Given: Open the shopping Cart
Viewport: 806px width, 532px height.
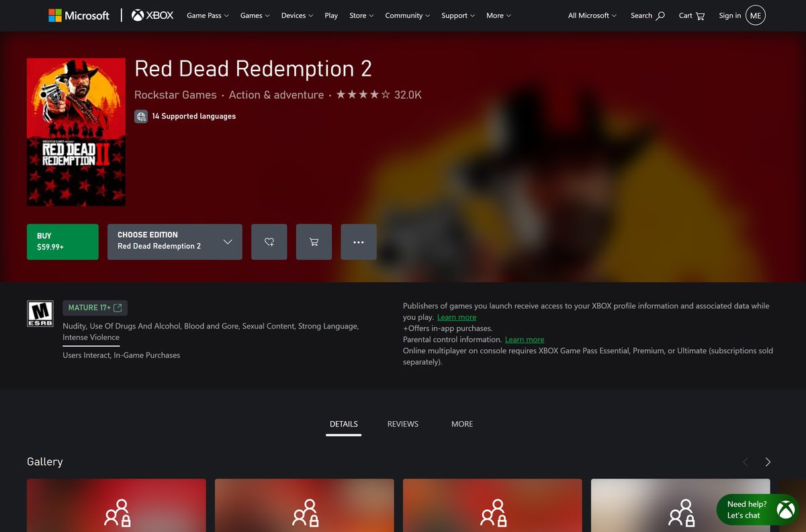Looking at the screenshot, I should 692,15.
